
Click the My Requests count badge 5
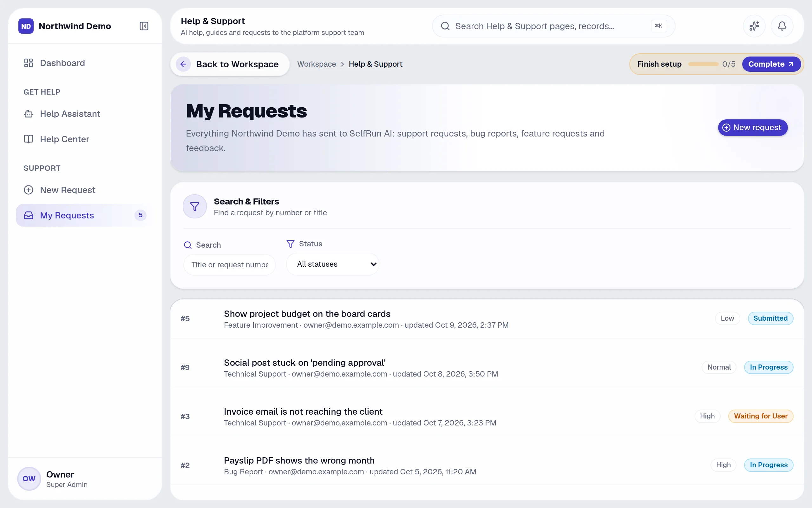click(x=141, y=215)
